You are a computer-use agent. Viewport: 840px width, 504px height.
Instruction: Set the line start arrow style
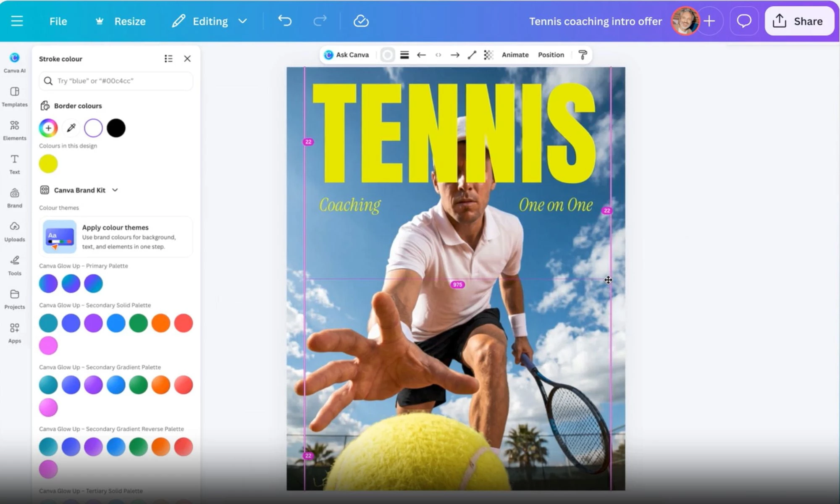tap(421, 55)
